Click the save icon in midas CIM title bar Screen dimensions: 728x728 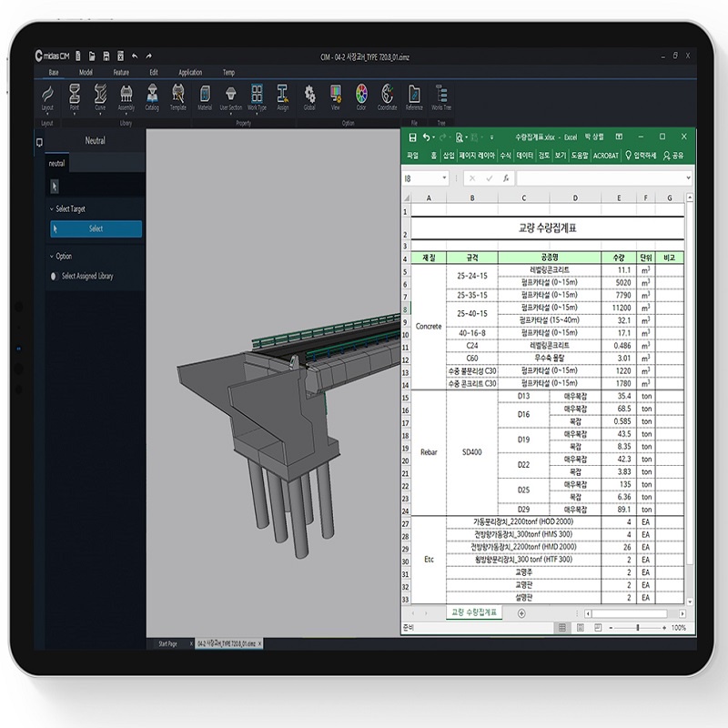click(106, 56)
